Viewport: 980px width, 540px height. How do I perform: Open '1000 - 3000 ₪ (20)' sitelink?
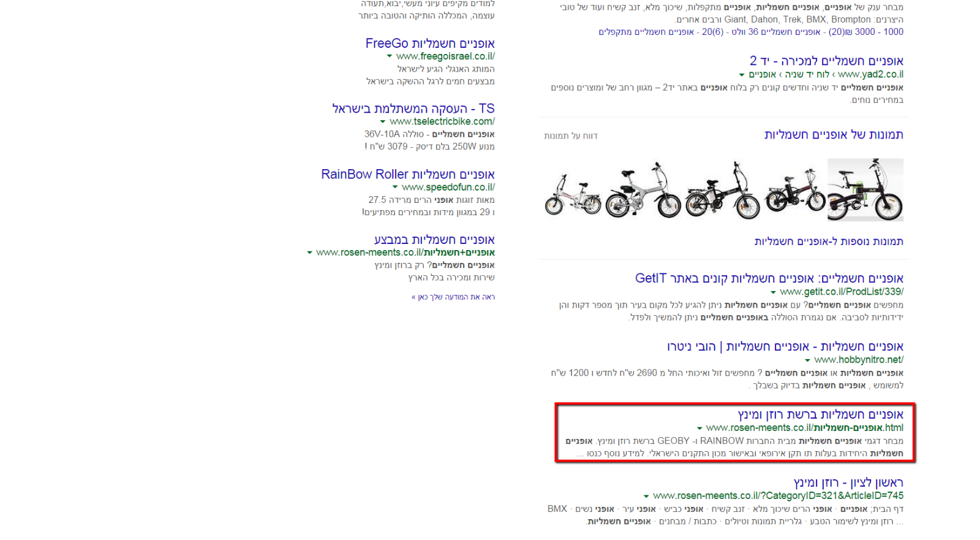coord(866,32)
